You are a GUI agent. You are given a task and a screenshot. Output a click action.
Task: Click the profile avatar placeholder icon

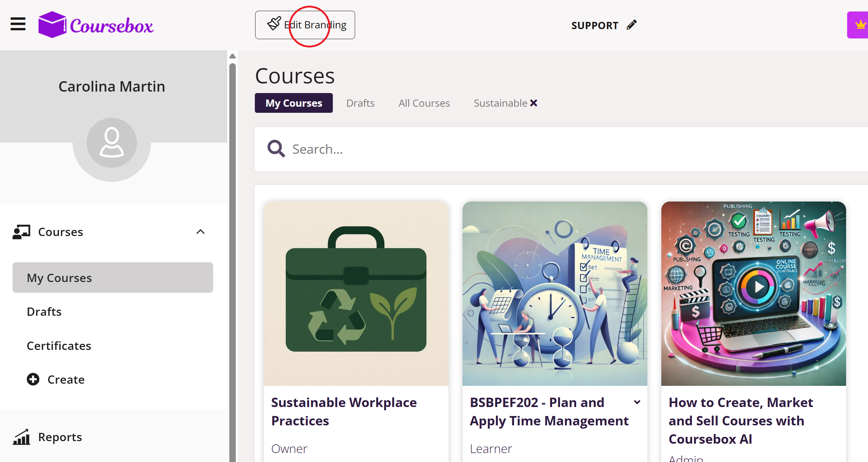pyautogui.click(x=111, y=143)
